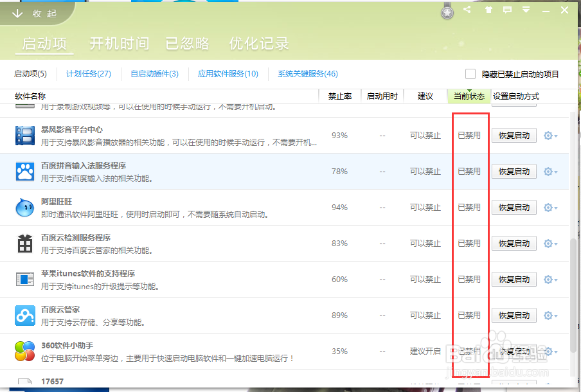Sort by 启动用时 column header
This screenshot has height=392, width=581.
382,96
